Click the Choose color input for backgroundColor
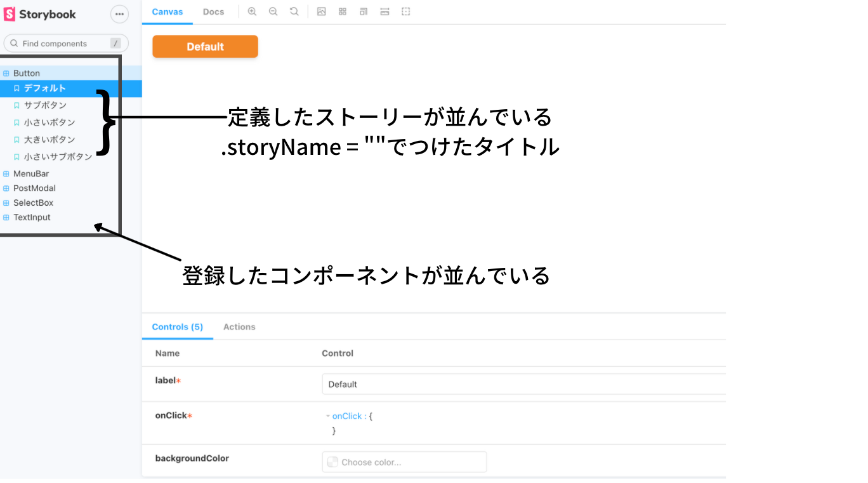The height and width of the screenshot is (483, 868). click(404, 462)
